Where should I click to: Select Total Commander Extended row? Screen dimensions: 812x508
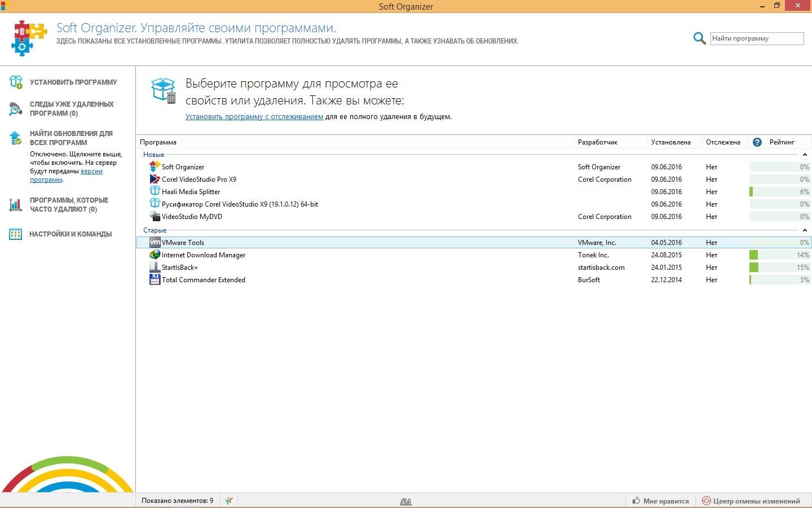474,280
